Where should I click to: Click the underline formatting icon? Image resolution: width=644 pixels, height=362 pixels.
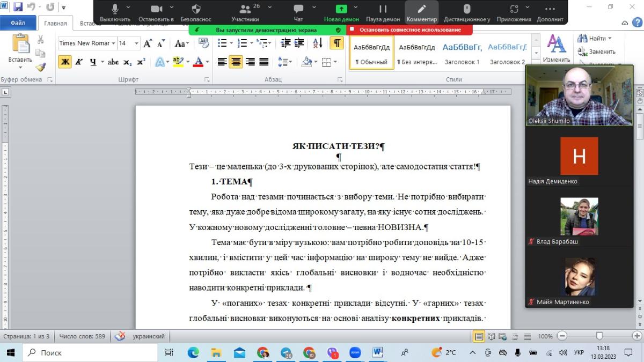click(93, 62)
